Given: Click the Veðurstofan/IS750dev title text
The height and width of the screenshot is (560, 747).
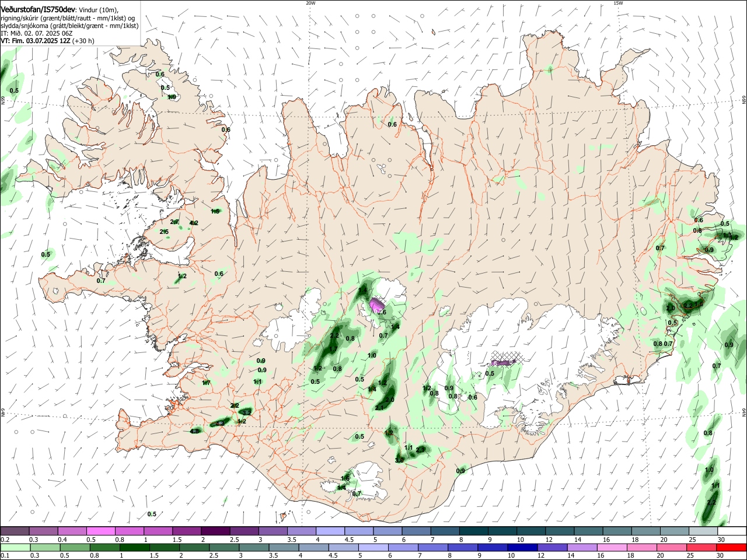Looking at the screenshot, I should 38,9.
